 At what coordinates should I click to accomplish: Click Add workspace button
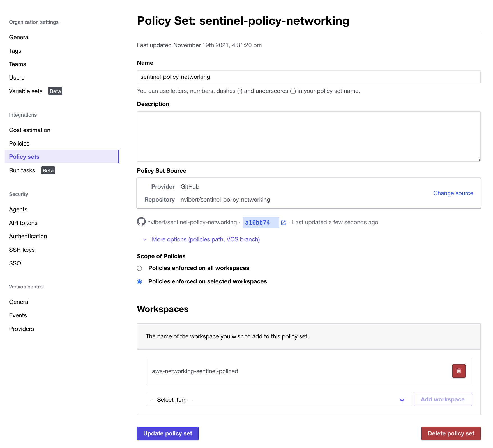443,399
